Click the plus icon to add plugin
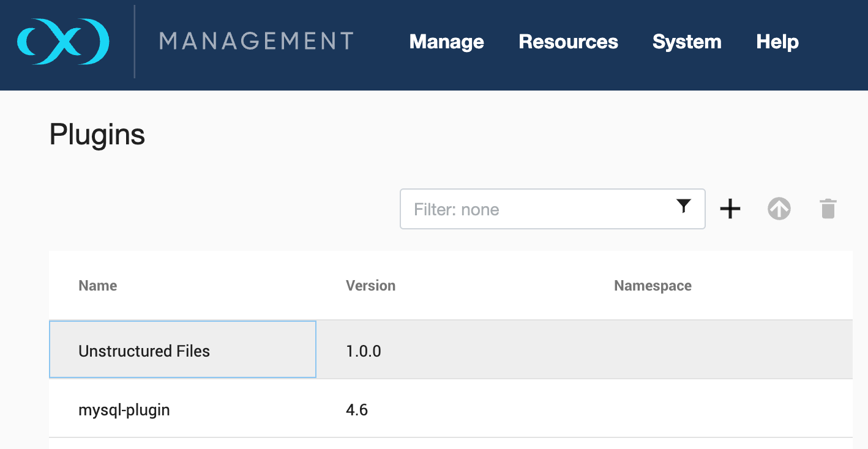 point(730,209)
